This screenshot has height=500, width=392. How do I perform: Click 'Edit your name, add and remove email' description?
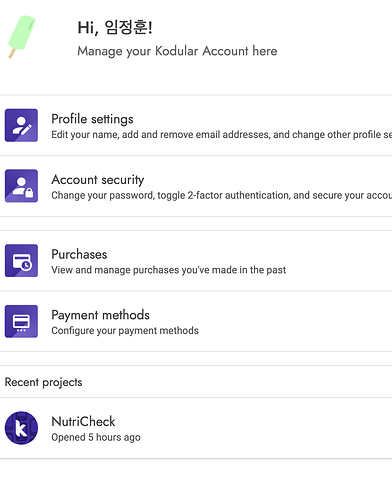pos(221,135)
